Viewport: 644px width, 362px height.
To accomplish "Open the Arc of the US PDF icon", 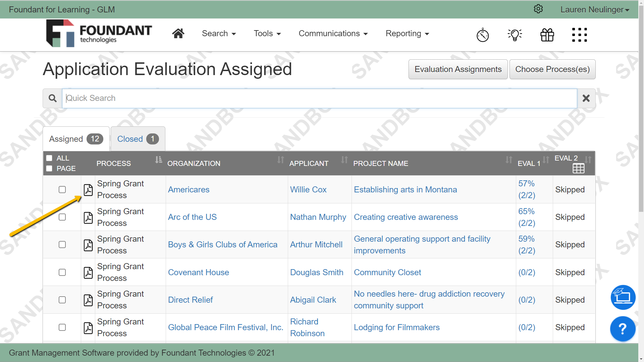I will [88, 218].
